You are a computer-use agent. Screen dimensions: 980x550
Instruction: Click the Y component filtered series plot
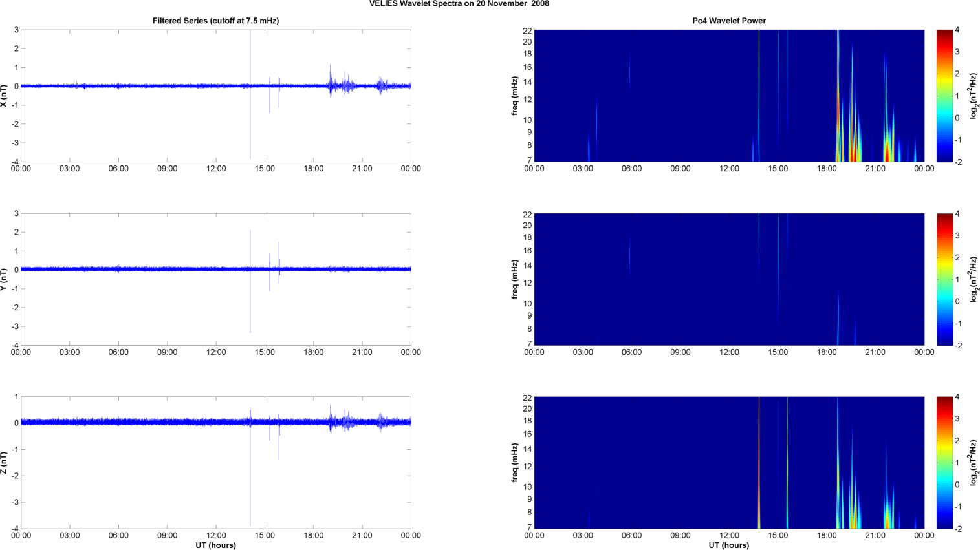[215, 279]
